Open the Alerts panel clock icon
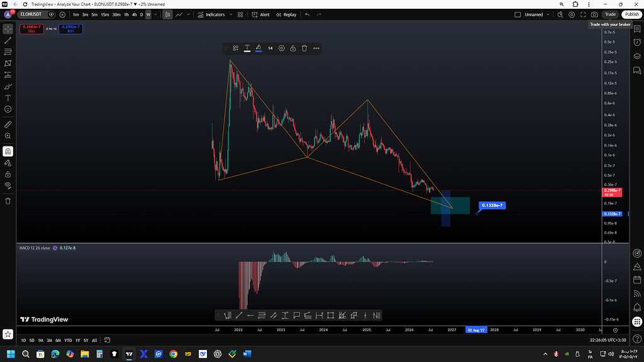 (637, 42)
